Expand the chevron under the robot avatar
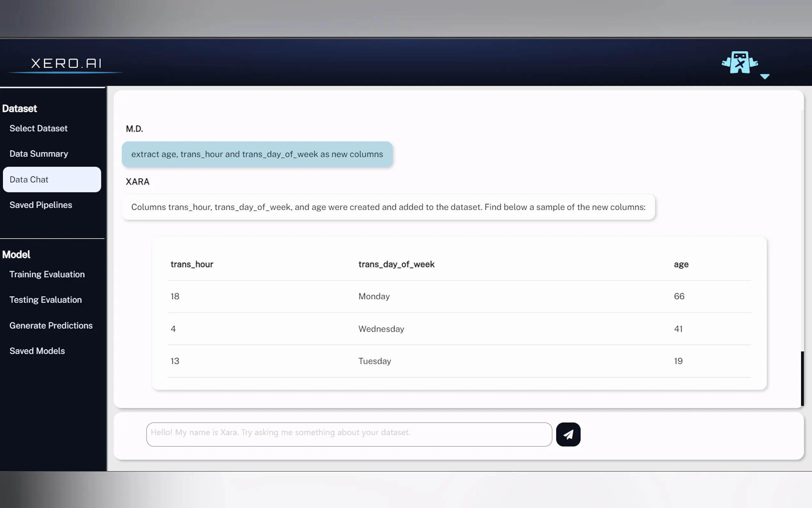 [x=765, y=77]
